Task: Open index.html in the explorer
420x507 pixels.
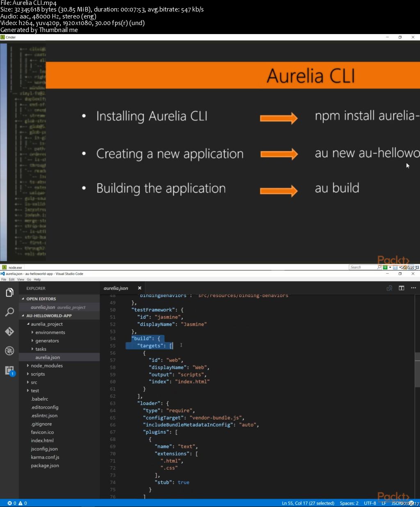Action: [x=59, y=440]
